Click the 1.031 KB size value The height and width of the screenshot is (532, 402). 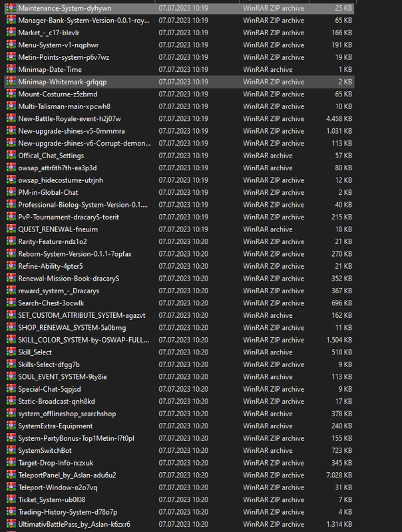pyautogui.click(x=339, y=131)
